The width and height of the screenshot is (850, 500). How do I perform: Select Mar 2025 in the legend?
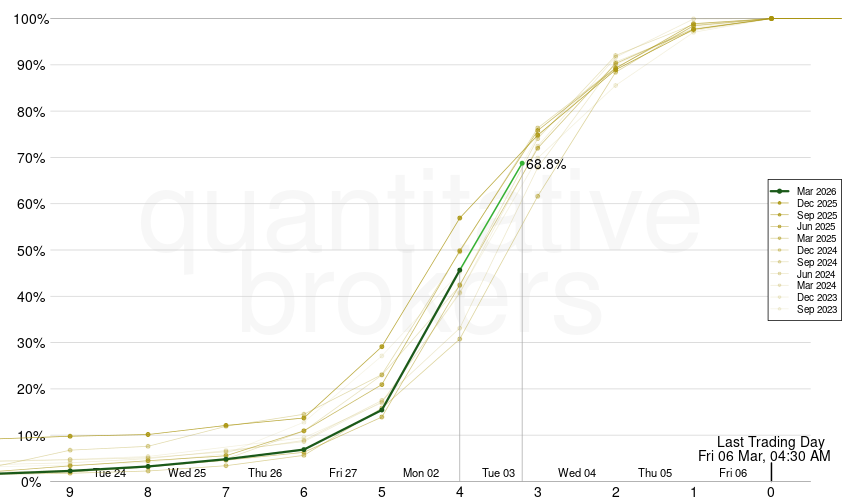click(x=816, y=239)
